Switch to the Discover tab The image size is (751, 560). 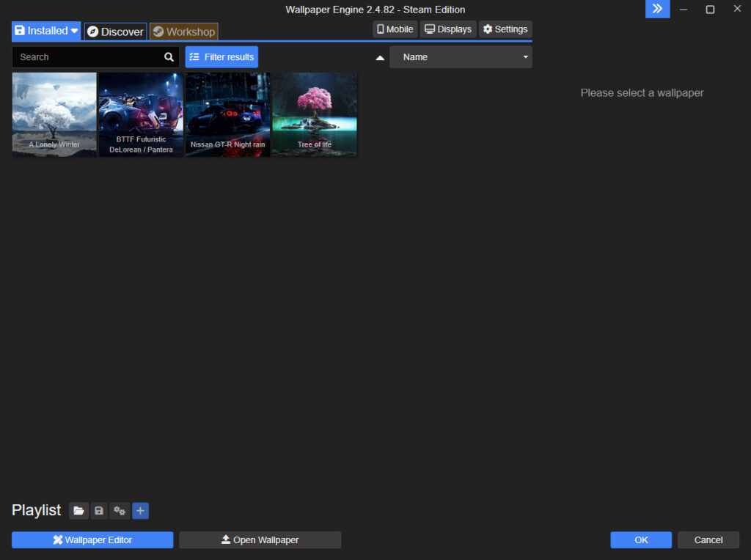pyautogui.click(x=115, y=32)
